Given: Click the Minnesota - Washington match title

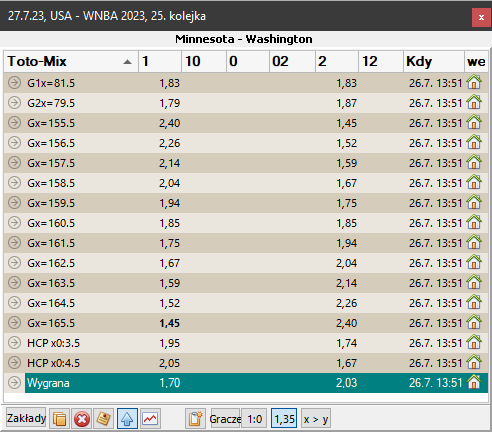Looking at the screenshot, I should point(244,39).
